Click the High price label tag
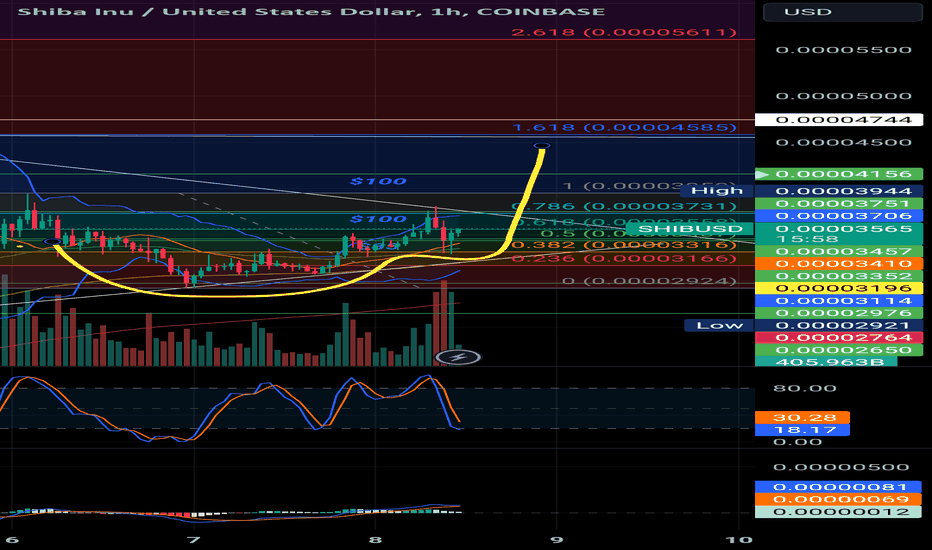This screenshot has width=932, height=550. tap(718, 191)
